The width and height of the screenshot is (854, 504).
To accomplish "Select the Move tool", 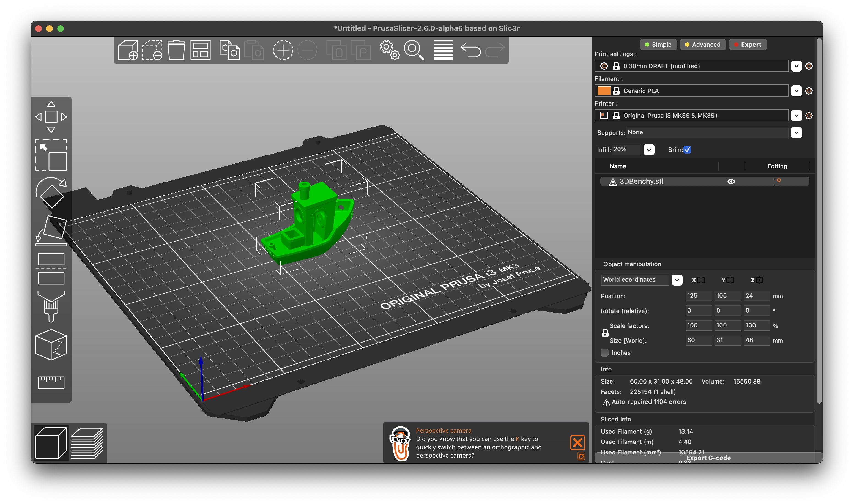I will [x=51, y=117].
